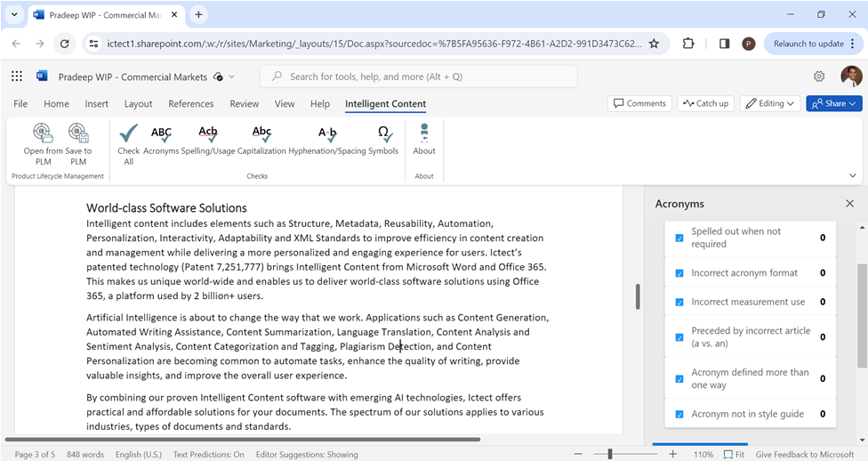Viewport: 868px width, 461px height.
Task: Click the search for tools box
Action: pos(419,77)
